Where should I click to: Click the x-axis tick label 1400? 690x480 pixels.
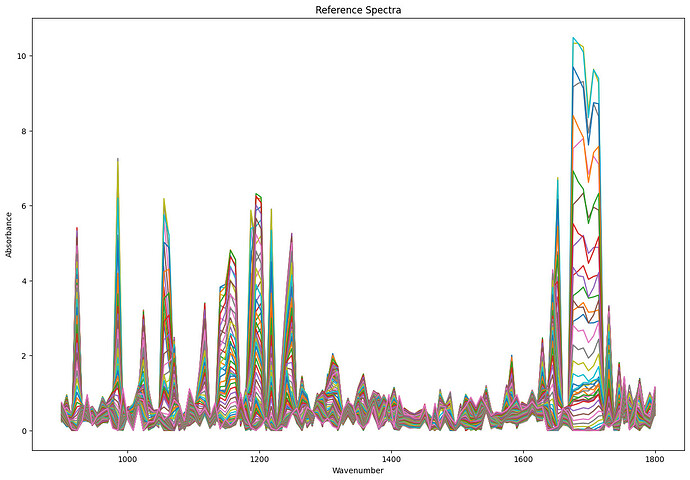coord(391,459)
